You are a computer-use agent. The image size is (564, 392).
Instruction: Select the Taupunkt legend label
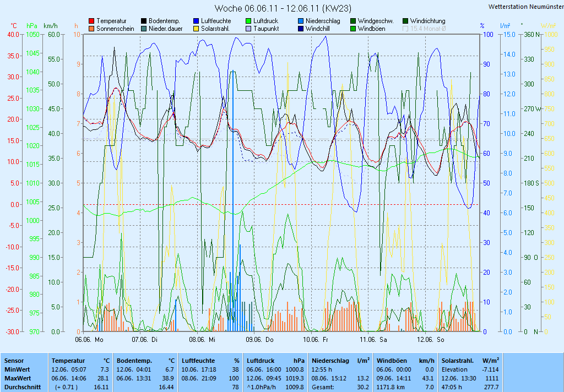click(266, 29)
